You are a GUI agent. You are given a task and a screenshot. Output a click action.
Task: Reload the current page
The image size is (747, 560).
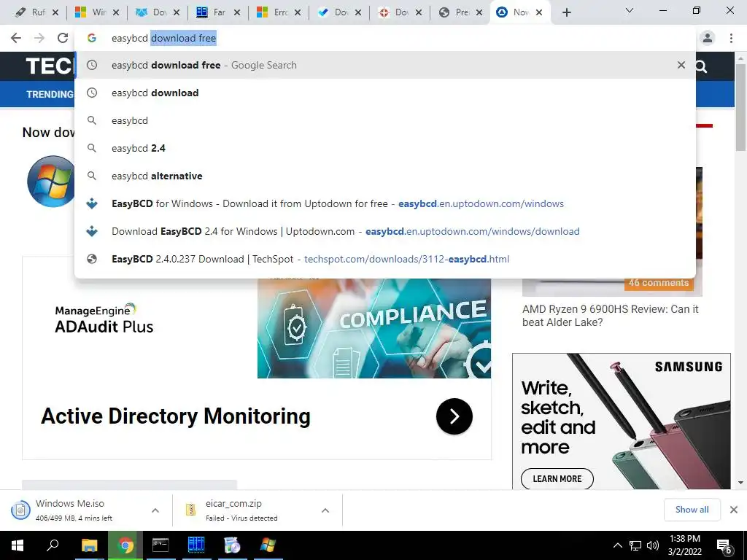coord(63,38)
